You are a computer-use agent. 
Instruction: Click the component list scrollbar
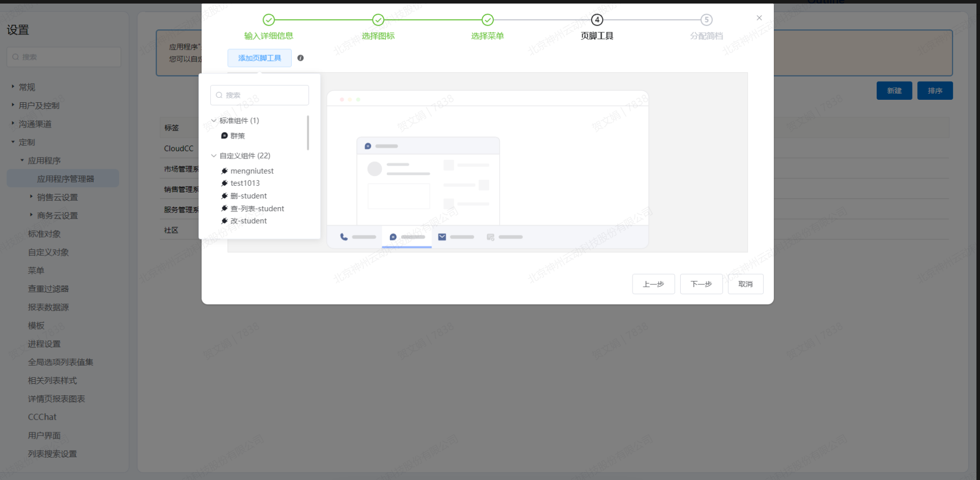pos(308,133)
